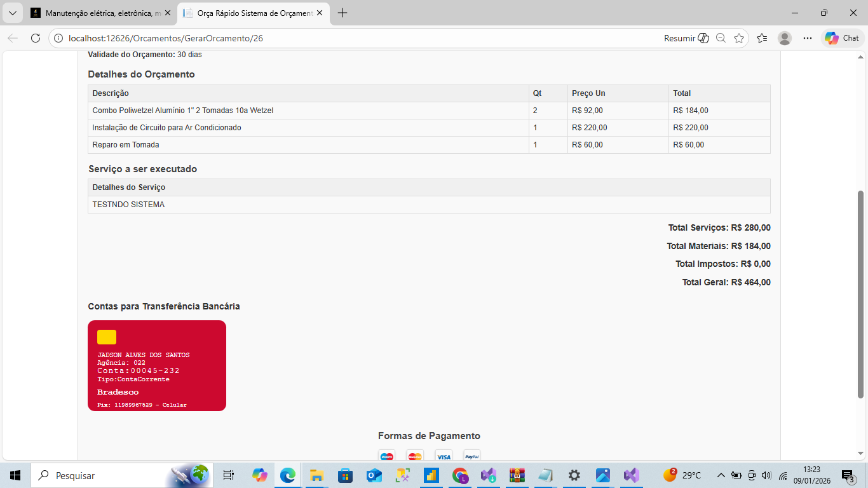Click the Visa payment icon
The image size is (868, 488).
[x=444, y=456]
